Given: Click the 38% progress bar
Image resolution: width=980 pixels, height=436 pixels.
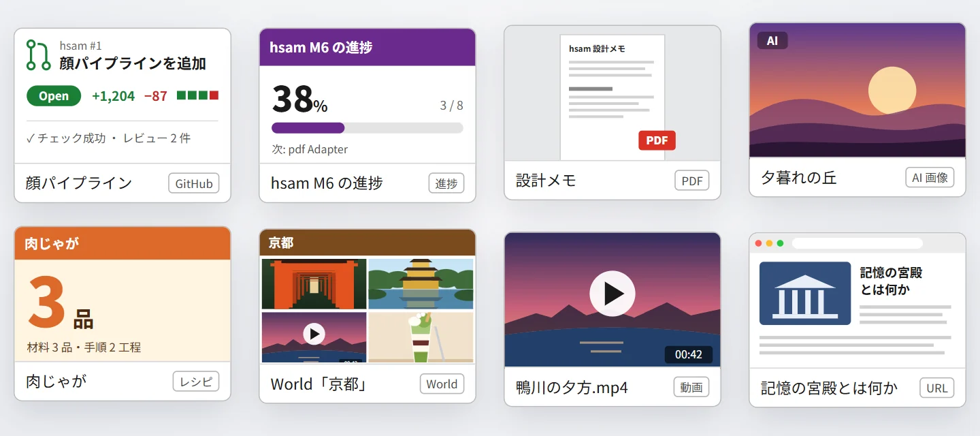Looking at the screenshot, I should 367,128.
